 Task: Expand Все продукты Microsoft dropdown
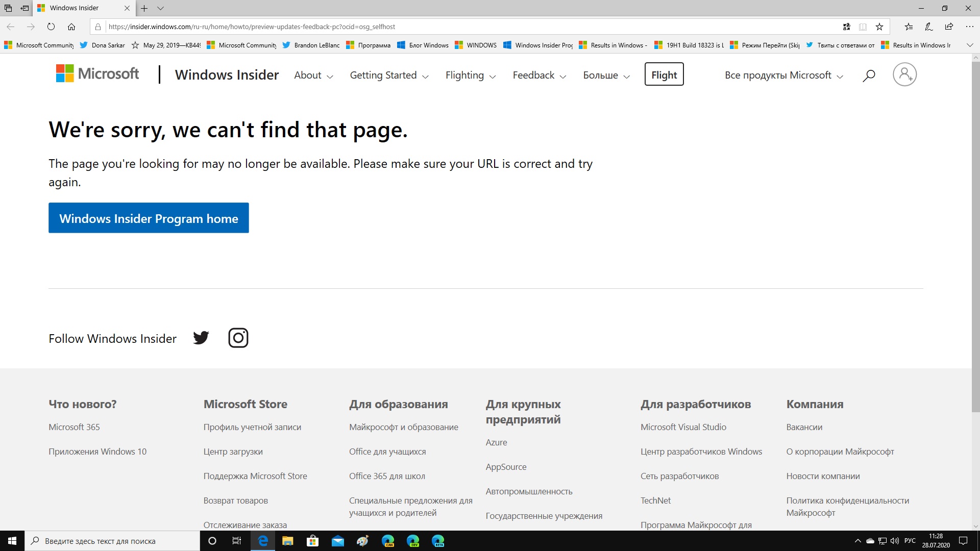point(784,76)
